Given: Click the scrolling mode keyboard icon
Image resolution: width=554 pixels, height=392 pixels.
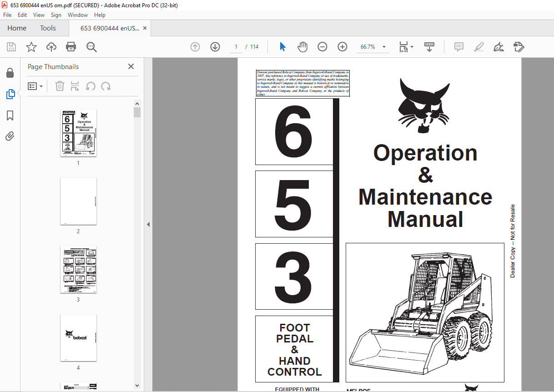Looking at the screenshot, I should [x=429, y=47].
